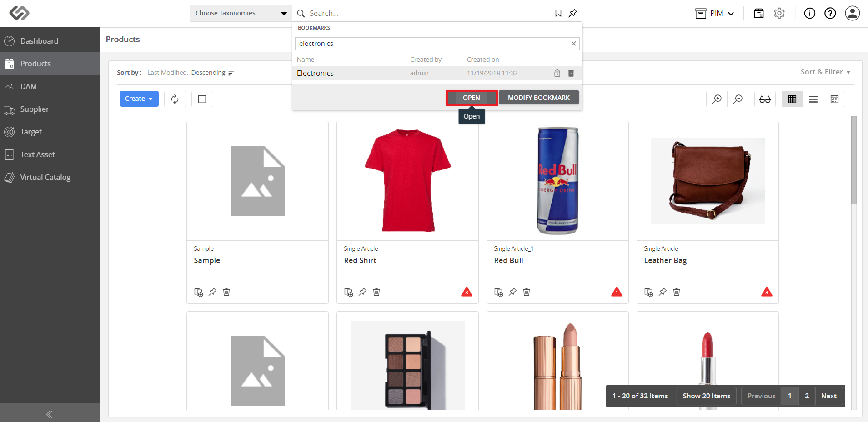
Task: Collapse the left sidebar
Action: pyautogui.click(x=50, y=414)
